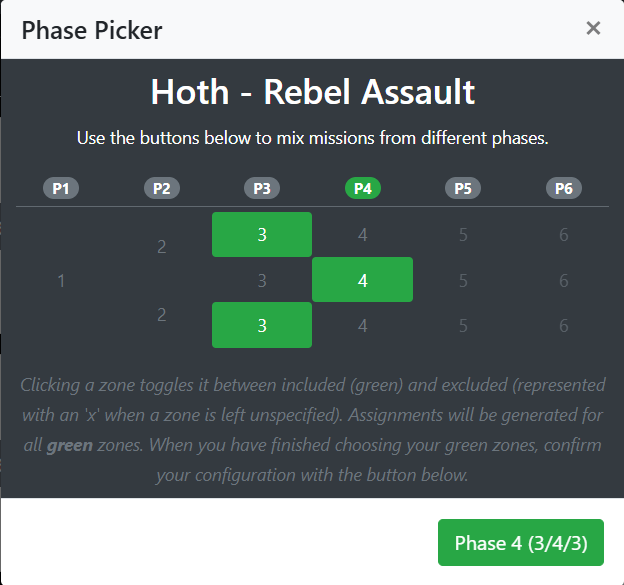Confirm with the Phase 4 (3/4/3) button
The image size is (624, 585).
pyautogui.click(x=520, y=543)
